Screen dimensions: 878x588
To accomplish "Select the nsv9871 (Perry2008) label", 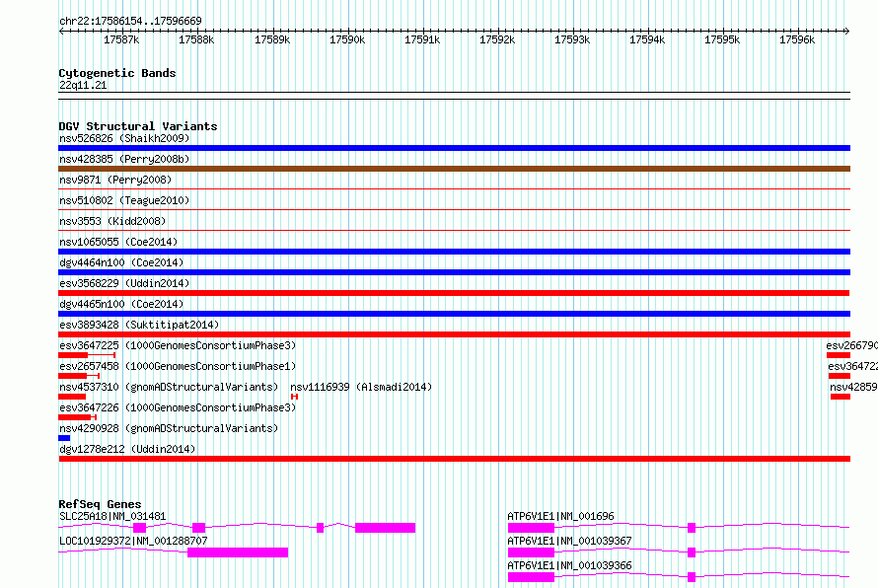I will click(x=115, y=180).
